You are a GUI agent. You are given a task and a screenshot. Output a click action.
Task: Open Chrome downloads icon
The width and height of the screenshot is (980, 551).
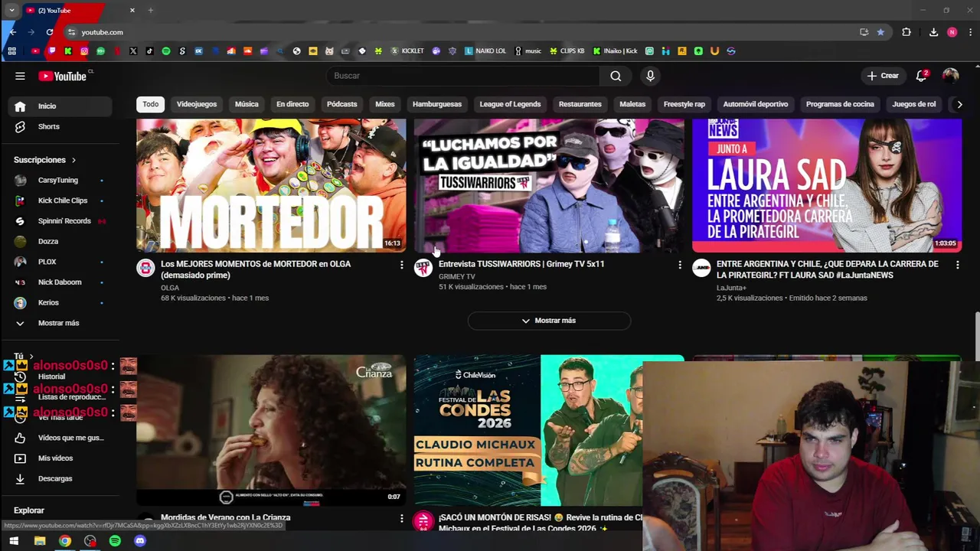[x=933, y=32]
